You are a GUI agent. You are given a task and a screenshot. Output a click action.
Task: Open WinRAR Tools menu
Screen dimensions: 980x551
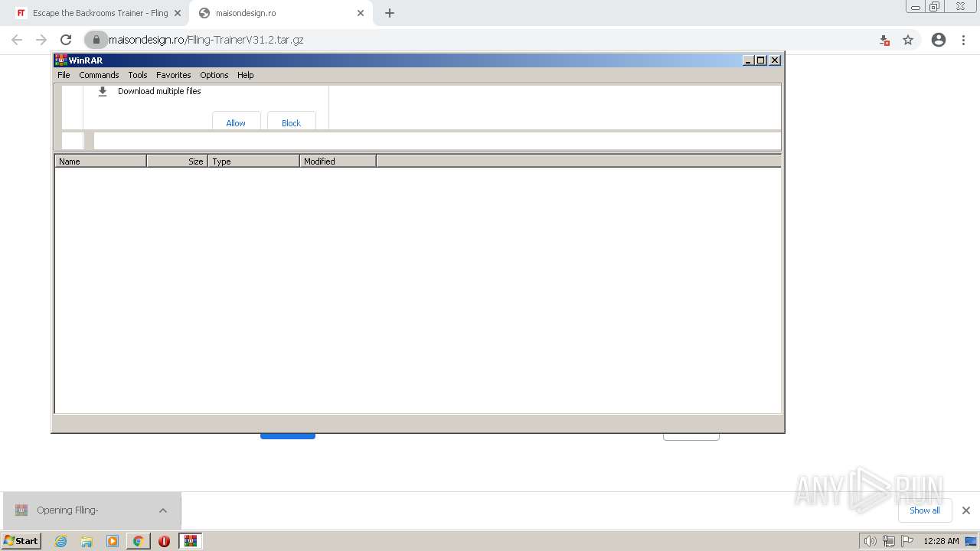[x=138, y=75]
